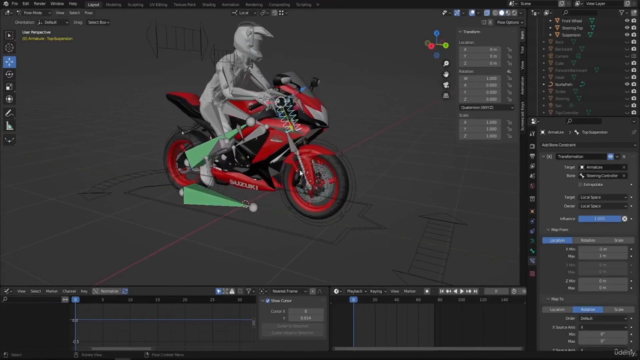Image resolution: width=640 pixels, height=360 pixels.
Task: Disable Camera render with camera icon
Action: (x=634, y=56)
